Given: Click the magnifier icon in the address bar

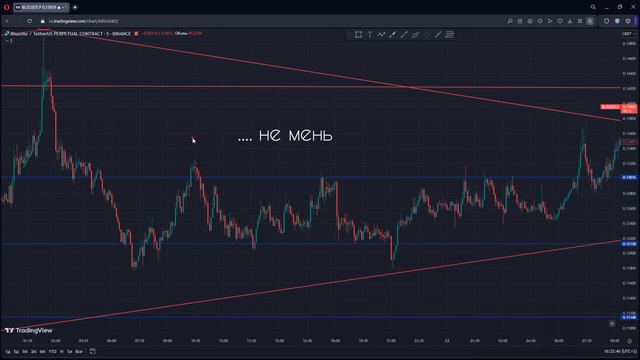Looking at the screenshot, I should click(x=510, y=21).
